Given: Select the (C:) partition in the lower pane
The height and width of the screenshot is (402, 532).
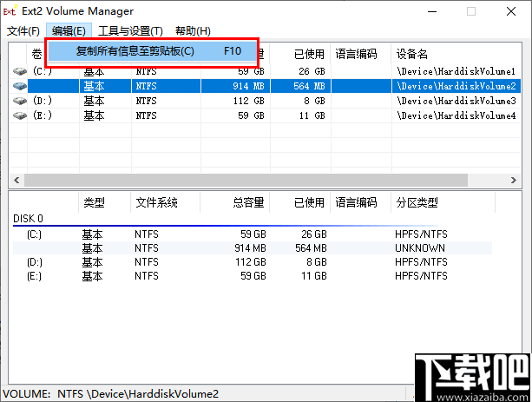Looking at the screenshot, I should [x=34, y=234].
